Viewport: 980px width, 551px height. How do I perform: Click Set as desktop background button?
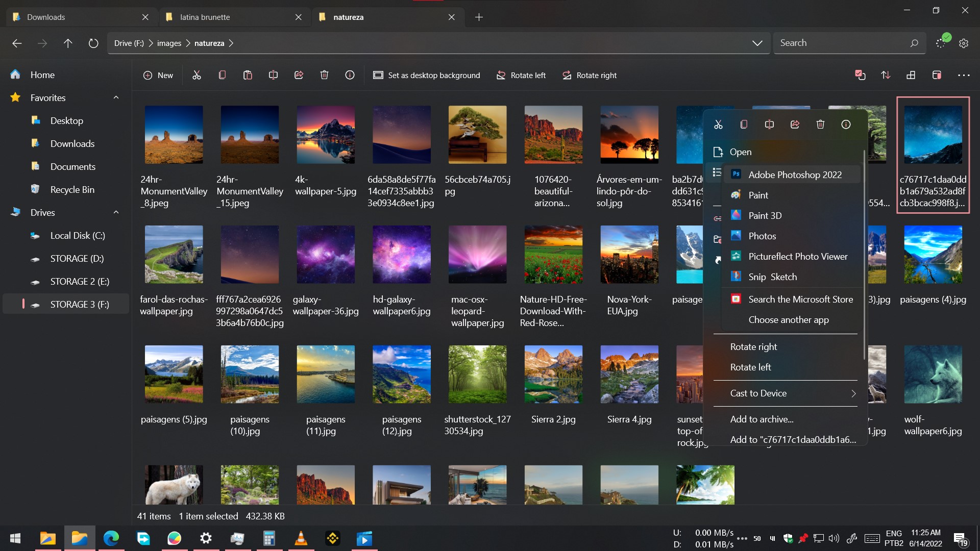point(427,75)
